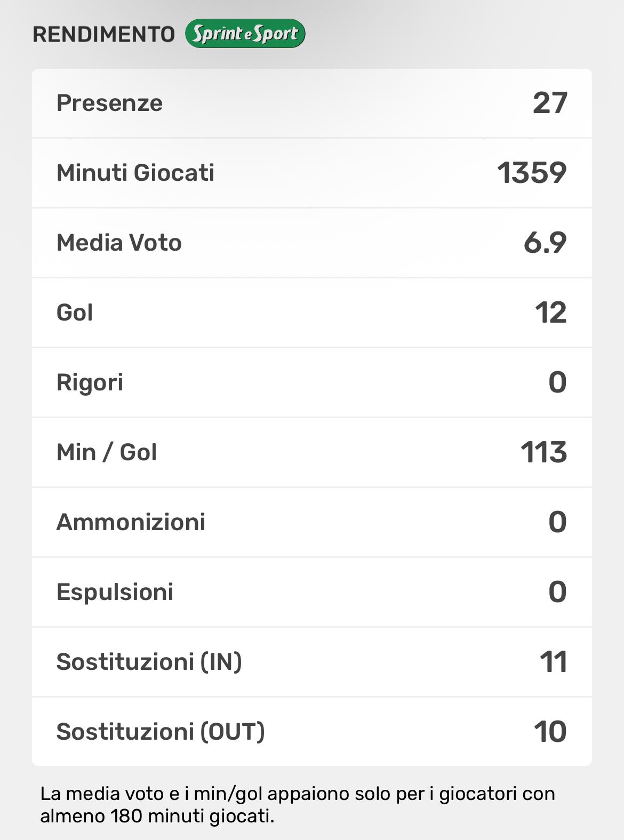Click the RENDIMENTO section heading
Screen dimensions: 624x840
pyautogui.click(x=104, y=35)
